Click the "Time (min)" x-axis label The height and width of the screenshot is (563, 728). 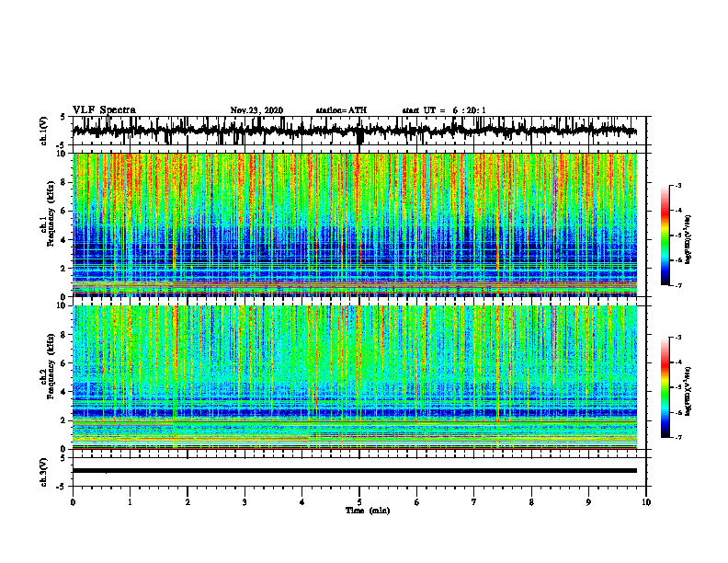click(368, 511)
